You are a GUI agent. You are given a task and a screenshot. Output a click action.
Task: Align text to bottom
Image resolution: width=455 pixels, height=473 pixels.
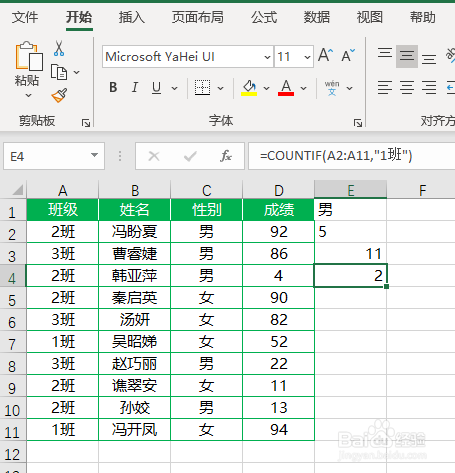click(x=429, y=59)
